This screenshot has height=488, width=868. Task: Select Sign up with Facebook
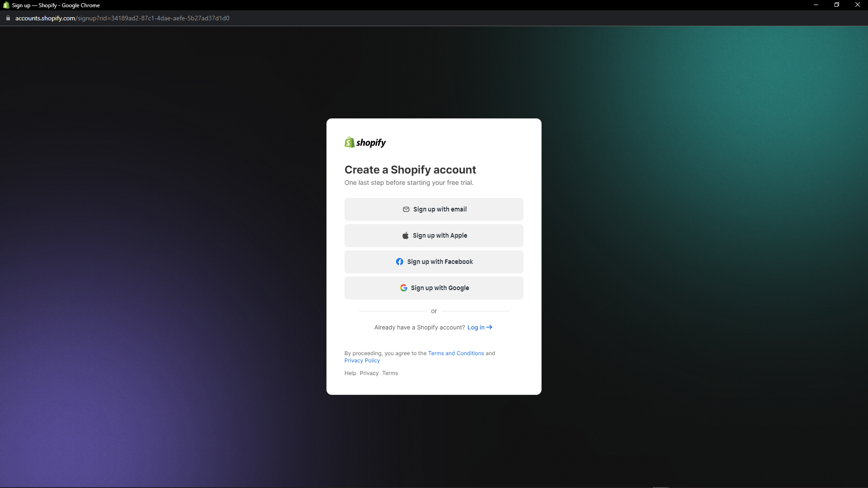coord(434,262)
